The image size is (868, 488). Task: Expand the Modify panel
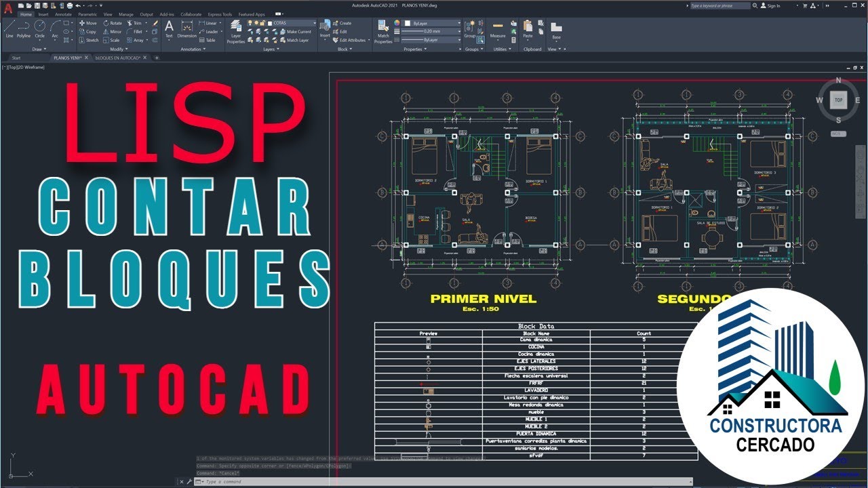pos(118,49)
